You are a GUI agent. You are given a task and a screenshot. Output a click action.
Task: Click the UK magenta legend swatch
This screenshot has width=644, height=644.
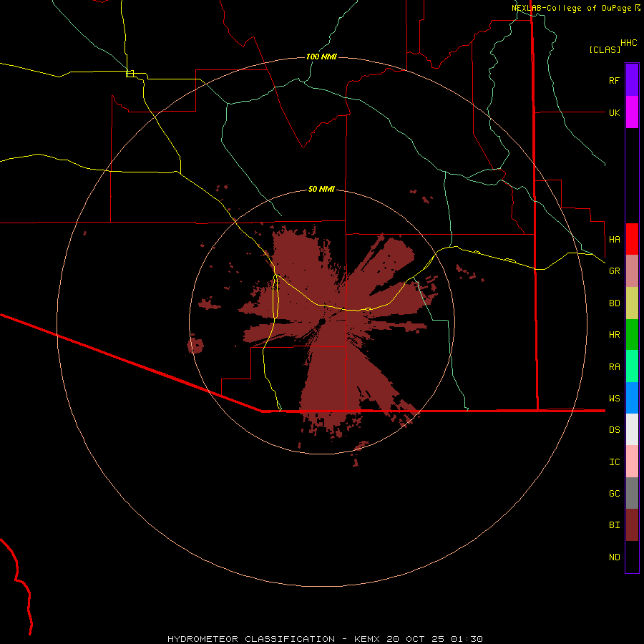pos(632,112)
